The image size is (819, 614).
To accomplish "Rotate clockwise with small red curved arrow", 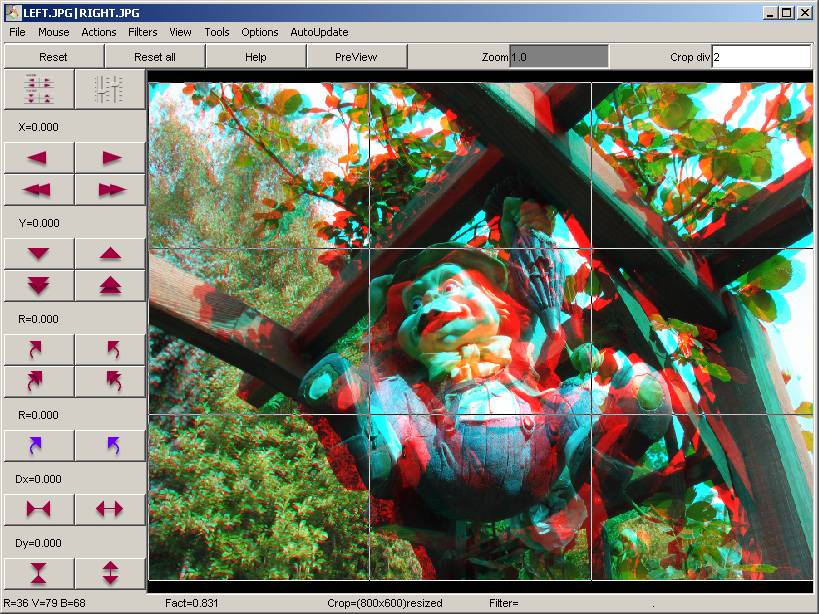I will [x=39, y=349].
